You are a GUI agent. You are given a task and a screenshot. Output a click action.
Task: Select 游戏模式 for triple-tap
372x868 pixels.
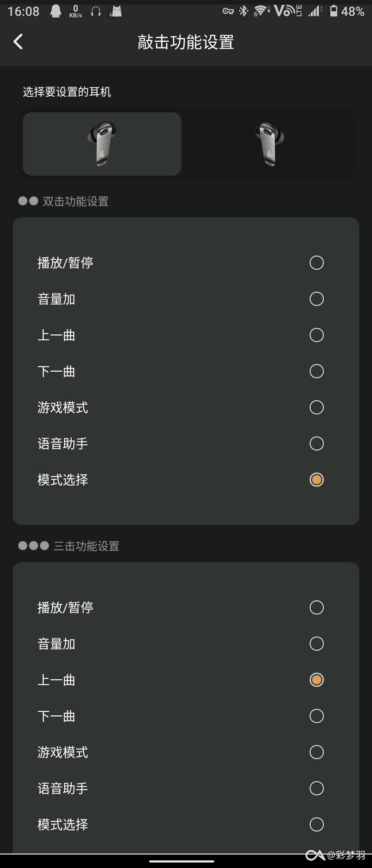click(x=186, y=752)
